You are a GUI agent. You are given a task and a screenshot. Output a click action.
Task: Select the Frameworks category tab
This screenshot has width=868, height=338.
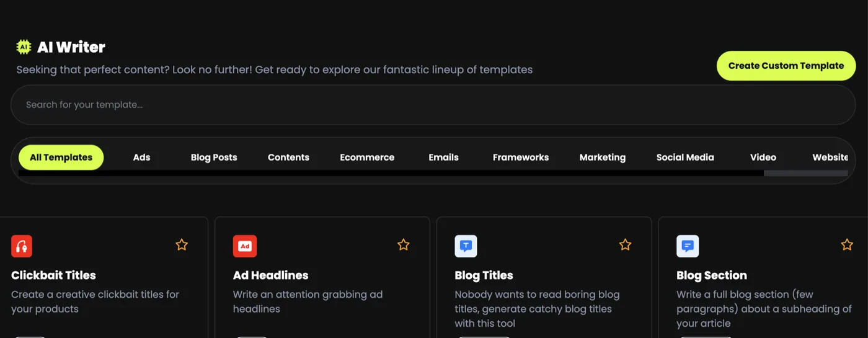pyautogui.click(x=521, y=157)
